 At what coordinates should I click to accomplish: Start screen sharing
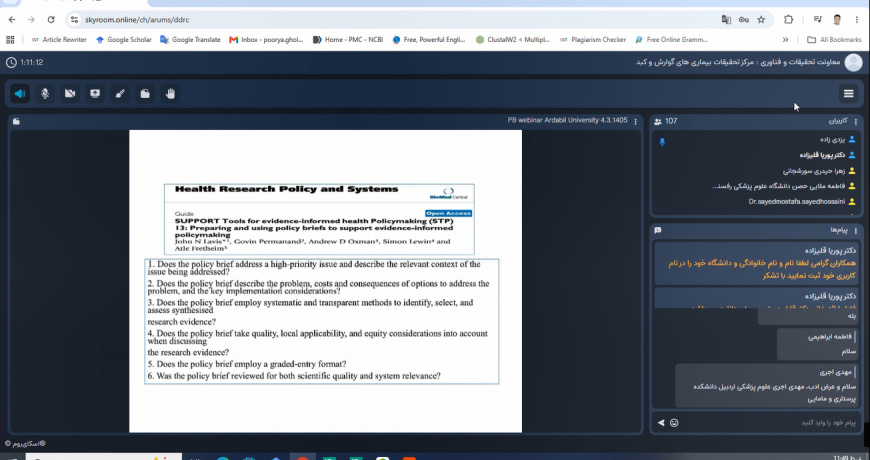point(95,94)
